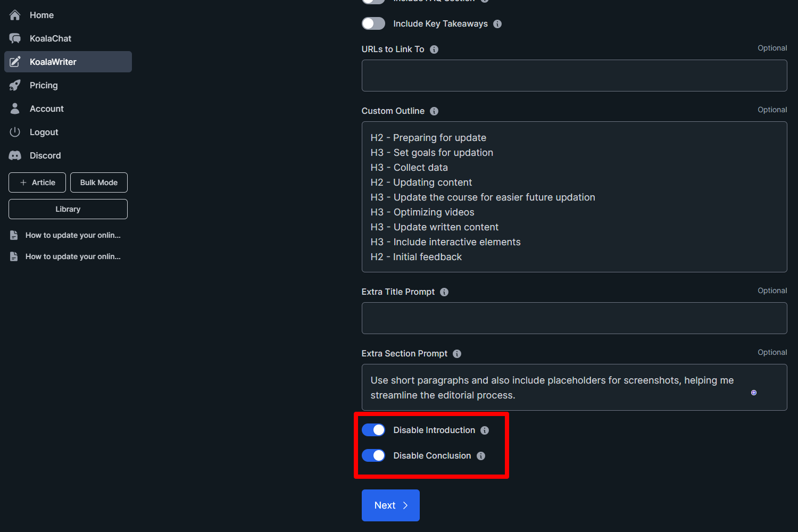Turn off the Disable Conclusion switch

click(x=373, y=455)
